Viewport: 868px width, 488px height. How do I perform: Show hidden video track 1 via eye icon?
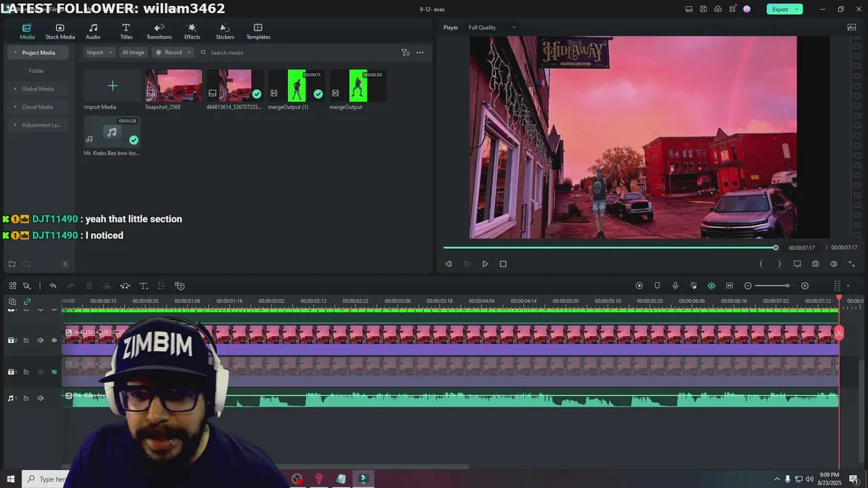coord(54,371)
